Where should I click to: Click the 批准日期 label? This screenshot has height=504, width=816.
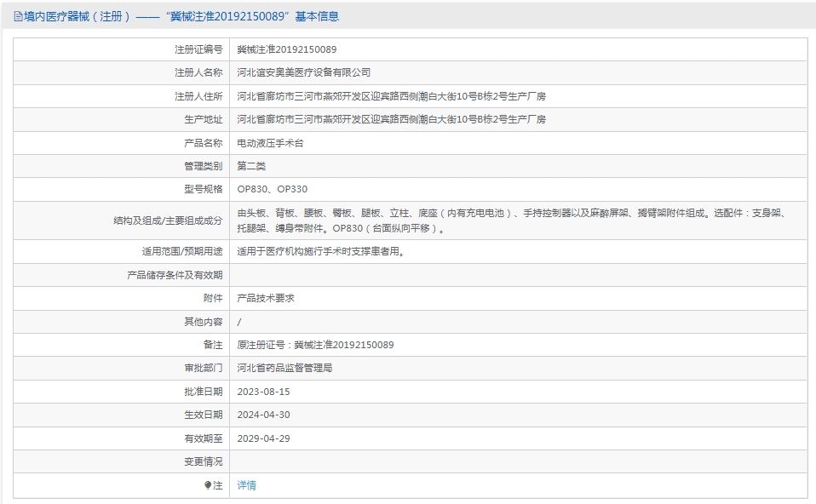(x=203, y=392)
